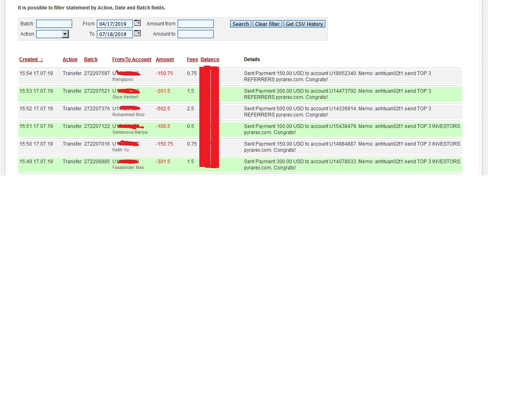Select batch number 272207597

[97, 73]
